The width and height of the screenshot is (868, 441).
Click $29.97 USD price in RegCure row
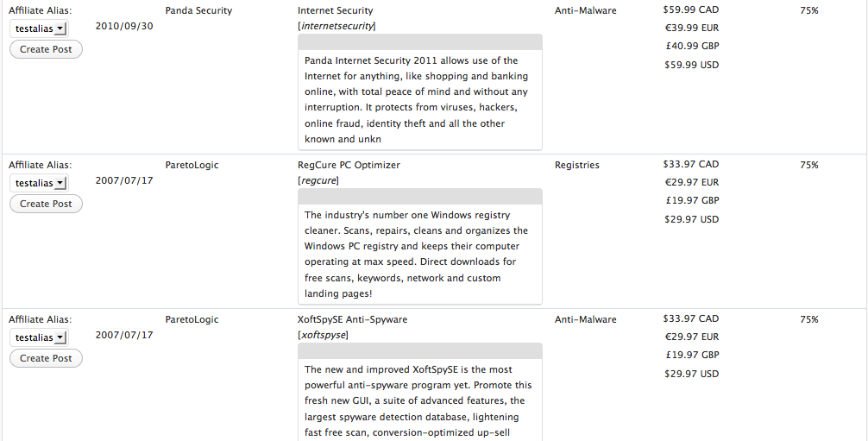(691, 219)
